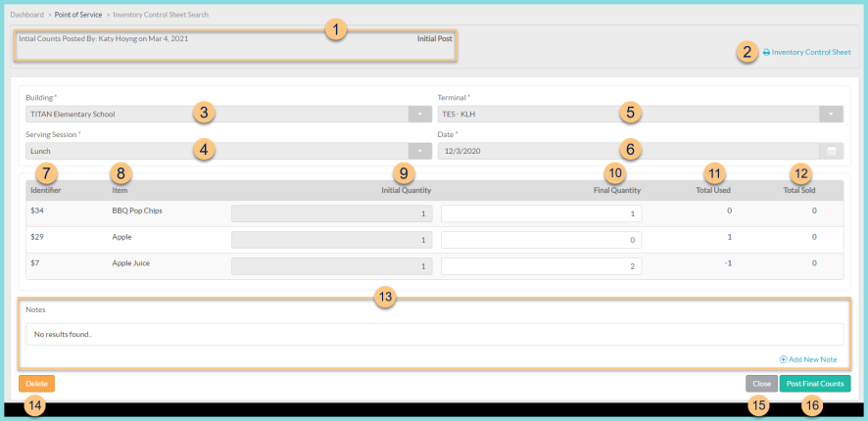Click the Notes section heading

point(35,309)
